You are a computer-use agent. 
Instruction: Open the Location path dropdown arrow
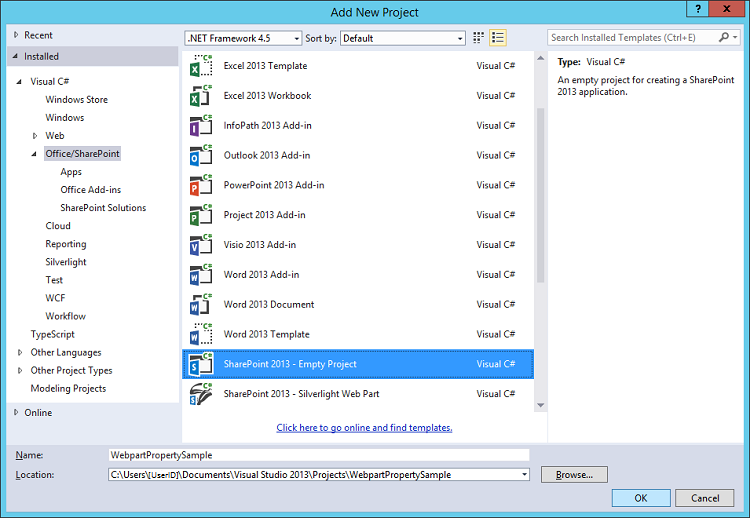tap(524, 474)
